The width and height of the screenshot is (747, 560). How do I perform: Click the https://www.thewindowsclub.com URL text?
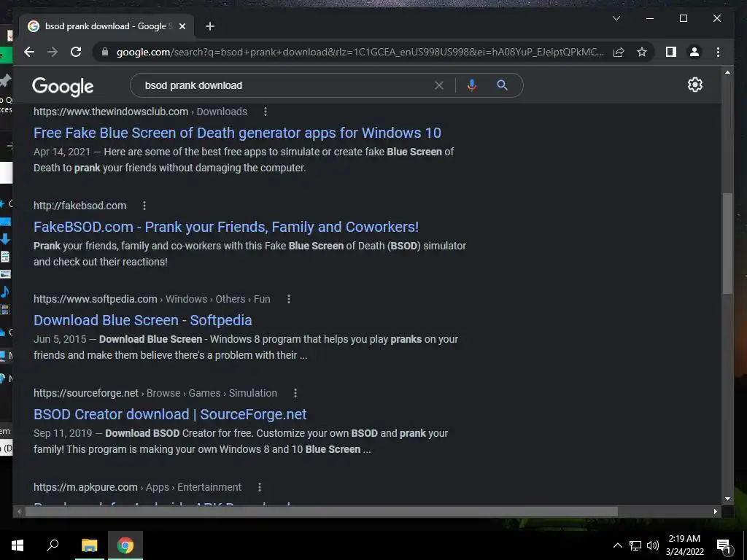click(111, 112)
